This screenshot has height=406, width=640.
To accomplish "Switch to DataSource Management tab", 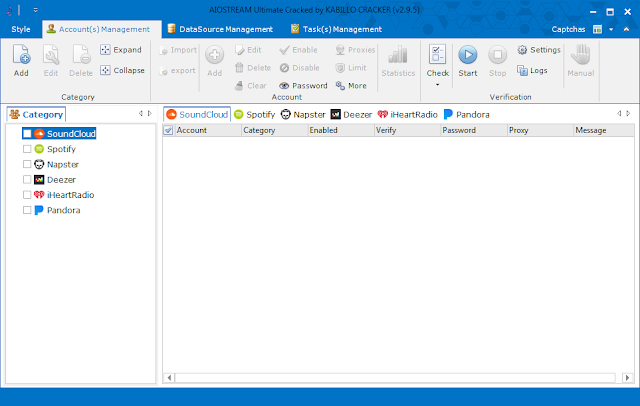I will tap(220, 29).
